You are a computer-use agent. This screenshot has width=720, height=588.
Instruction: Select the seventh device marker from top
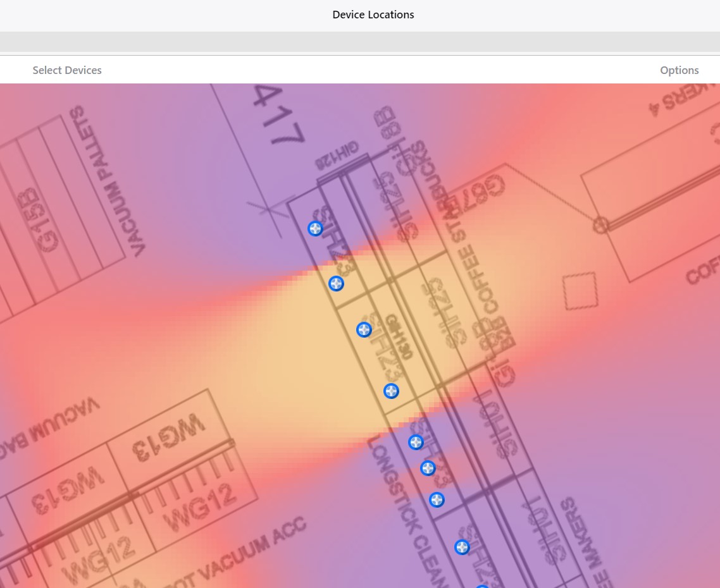click(x=437, y=500)
